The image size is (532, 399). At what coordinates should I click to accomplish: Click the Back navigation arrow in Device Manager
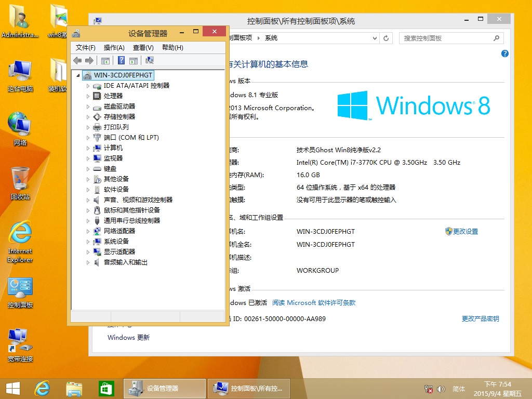(x=77, y=60)
